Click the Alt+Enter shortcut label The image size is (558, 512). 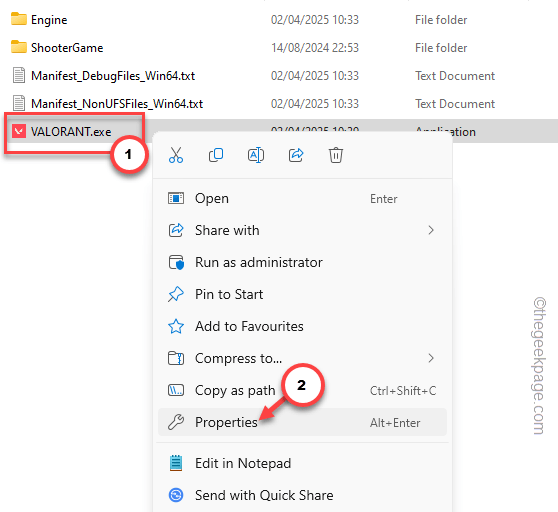pos(395,423)
